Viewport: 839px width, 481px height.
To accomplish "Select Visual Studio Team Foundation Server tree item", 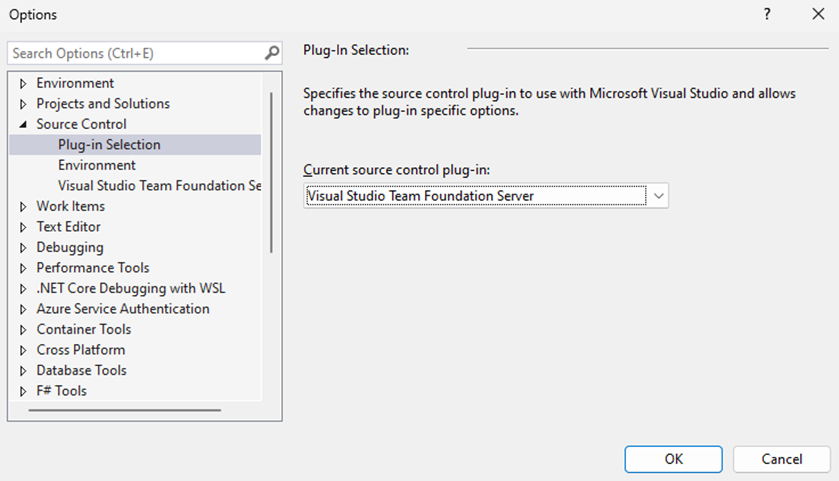I will pyautogui.click(x=159, y=186).
